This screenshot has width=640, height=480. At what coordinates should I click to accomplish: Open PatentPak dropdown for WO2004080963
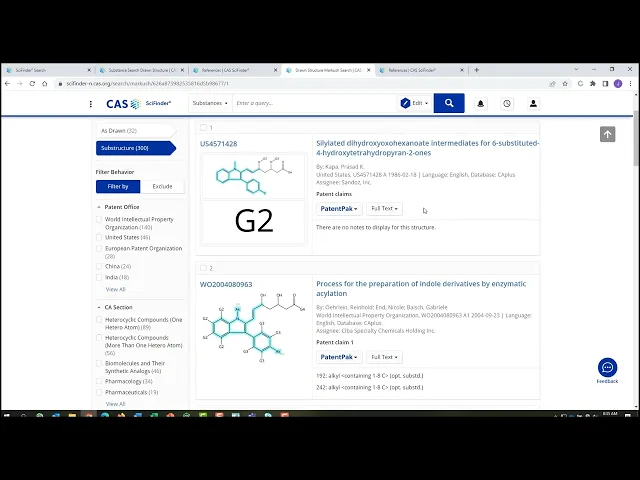[339, 357]
